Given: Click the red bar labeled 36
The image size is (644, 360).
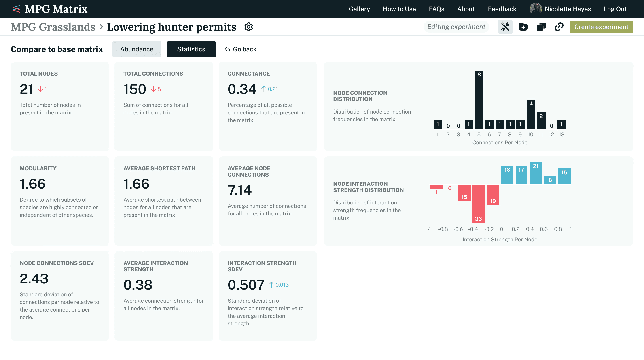Looking at the screenshot, I should pos(478,204).
